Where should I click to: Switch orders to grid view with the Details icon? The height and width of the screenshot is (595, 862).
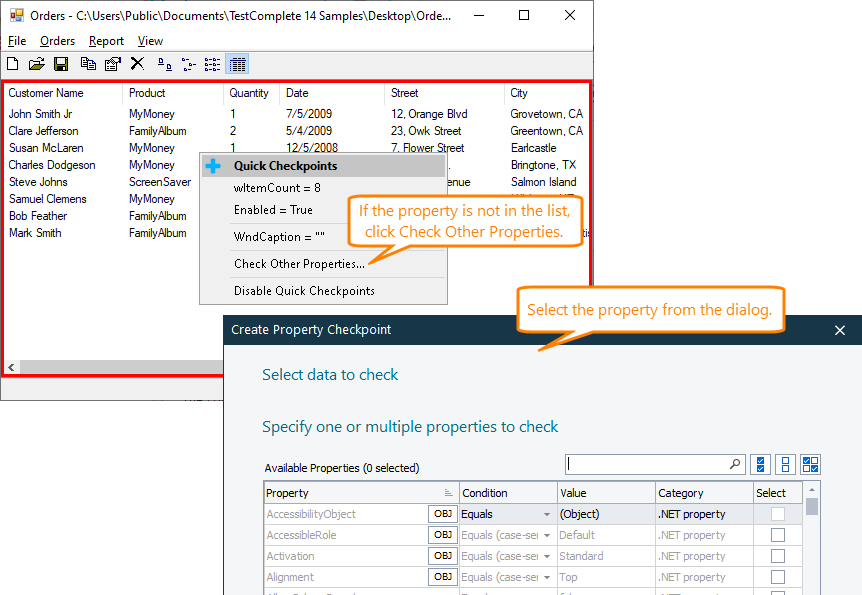coord(236,63)
